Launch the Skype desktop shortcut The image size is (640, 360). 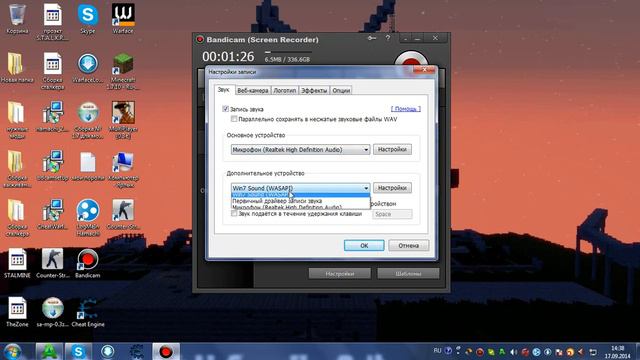(88, 18)
